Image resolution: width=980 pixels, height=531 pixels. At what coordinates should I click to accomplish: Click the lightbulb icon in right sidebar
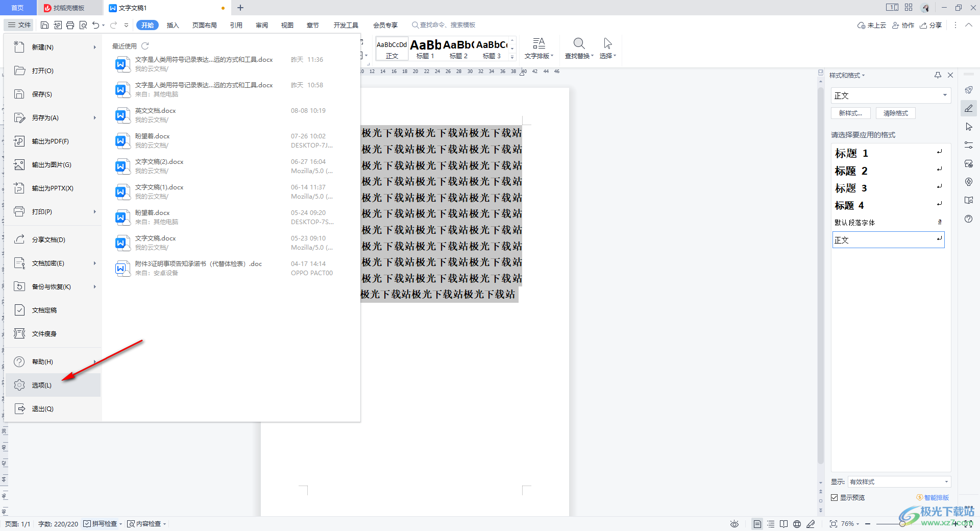pos(969,182)
